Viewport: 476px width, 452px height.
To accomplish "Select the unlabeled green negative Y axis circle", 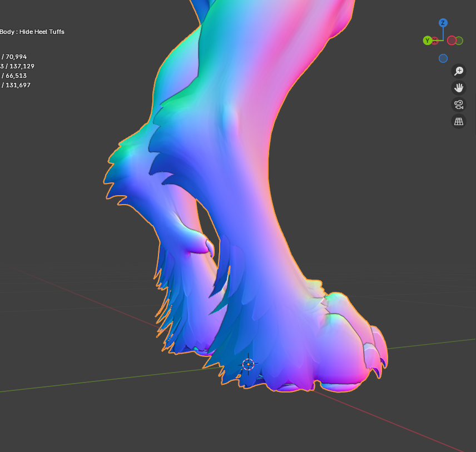I will [x=459, y=41].
